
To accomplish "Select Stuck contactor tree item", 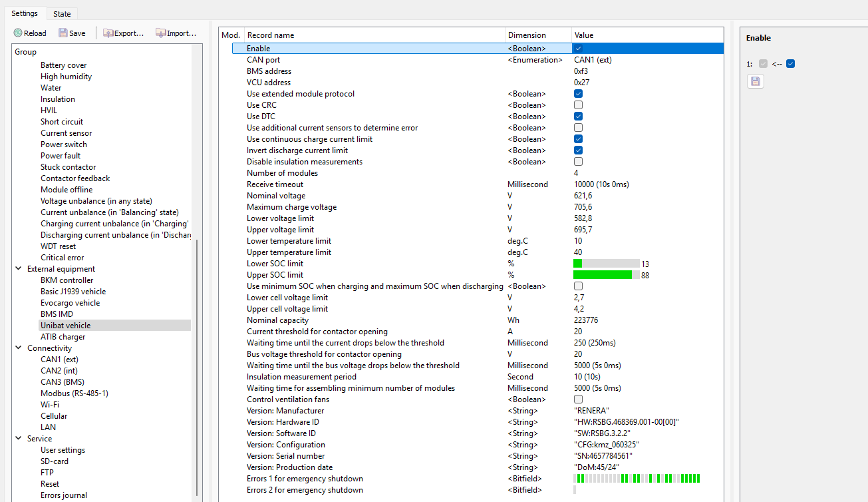I will pyautogui.click(x=69, y=167).
